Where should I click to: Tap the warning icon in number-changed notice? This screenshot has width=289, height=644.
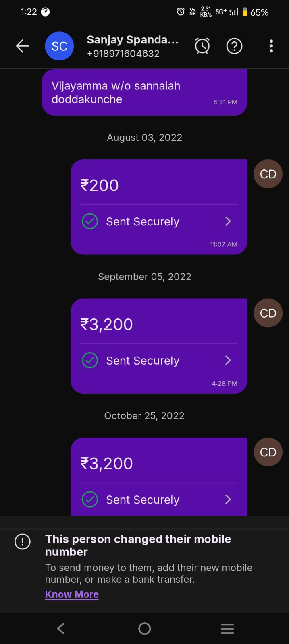pos(23,541)
